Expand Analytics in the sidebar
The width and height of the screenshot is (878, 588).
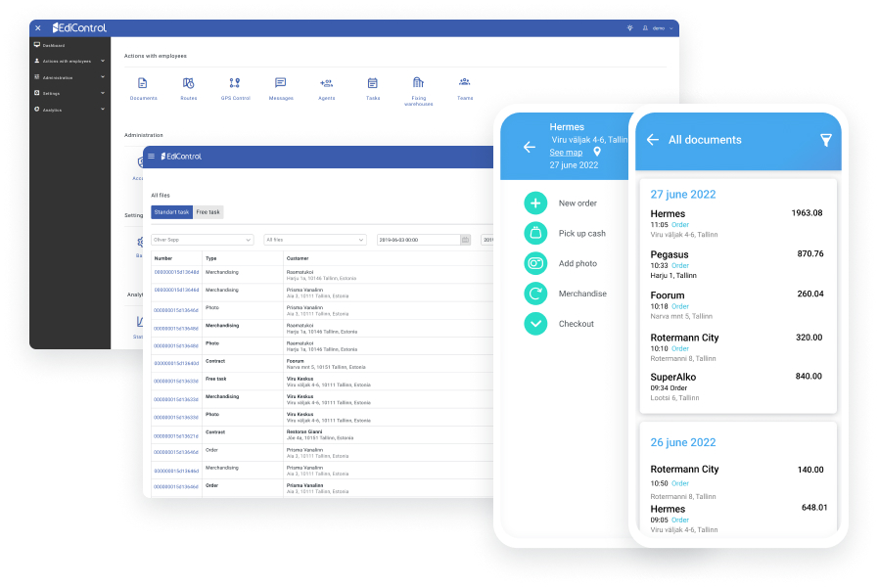(x=69, y=110)
